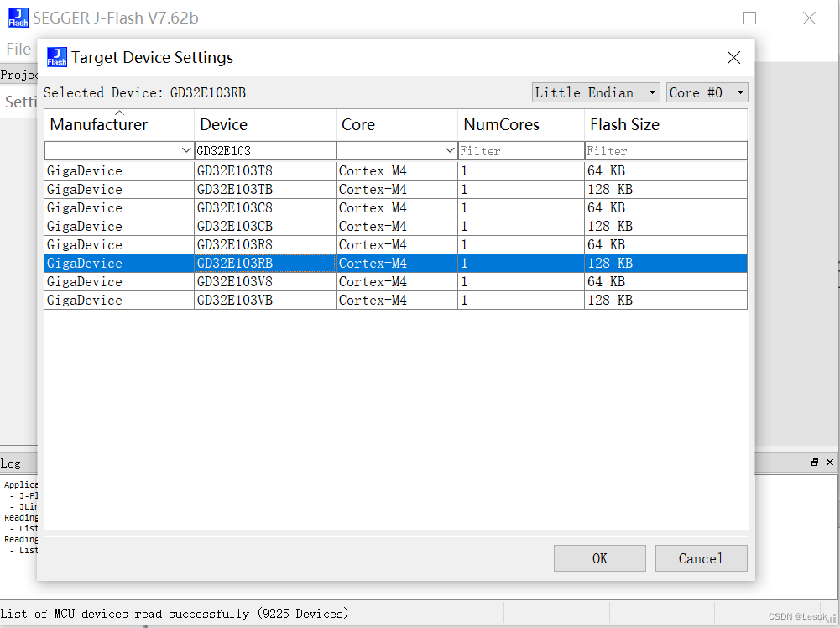
Task: Select the GD32E103V8 device row
Action: pyautogui.click(x=396, y=282)
